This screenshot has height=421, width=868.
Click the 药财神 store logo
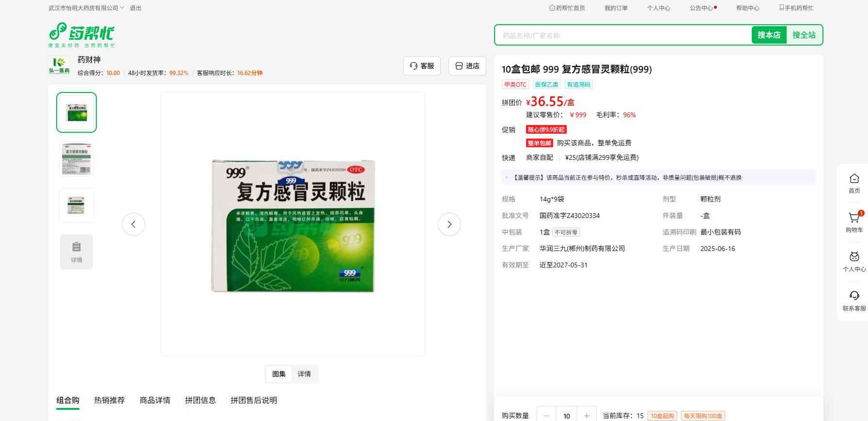pyautogui.click(x=59, y=65)
